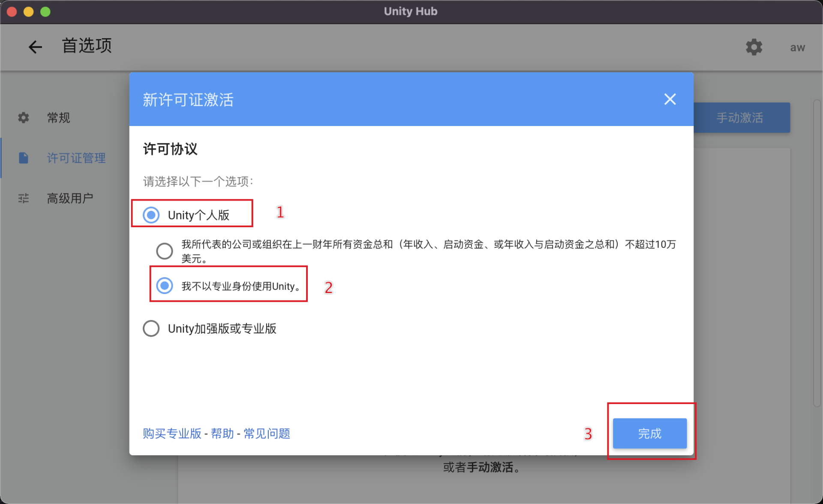Click the 完成 button
Viewport: 823px width, 504px height.
(x=649, y=433)
